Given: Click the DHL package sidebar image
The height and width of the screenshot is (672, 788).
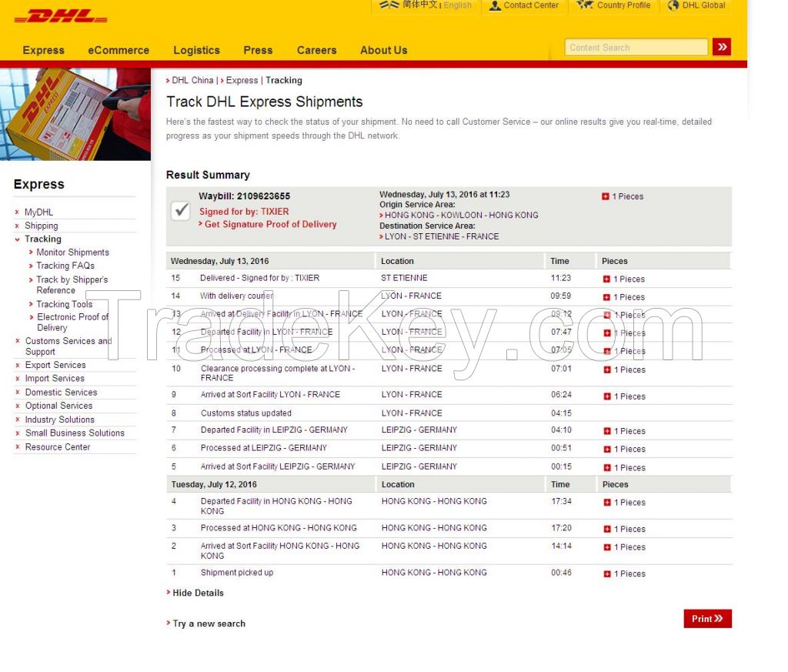Looking at the screenshot, I should [75, 115].
